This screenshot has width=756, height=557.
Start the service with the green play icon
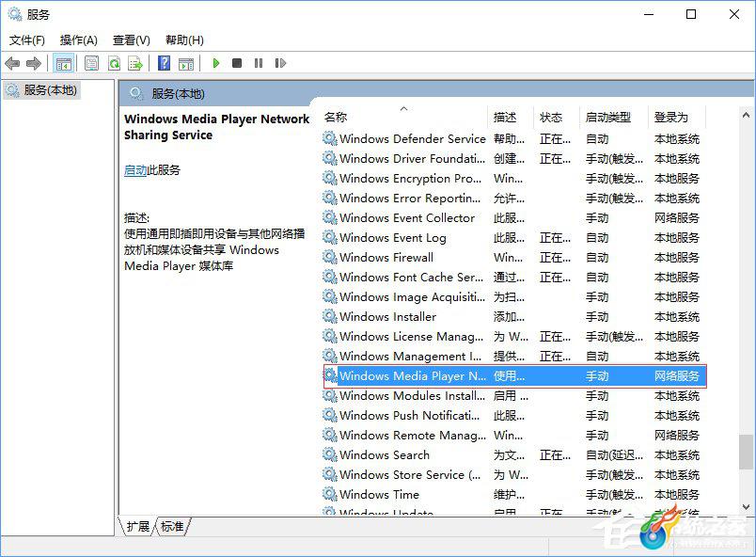[x=216, y=63]
